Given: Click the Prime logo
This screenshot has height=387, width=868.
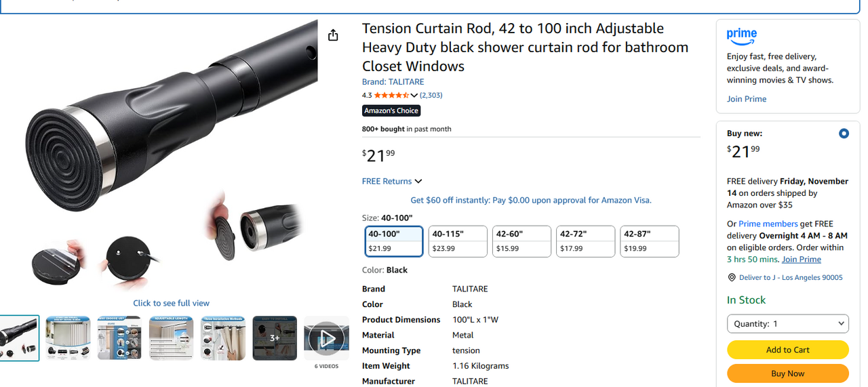Looking at the screenshot, I should point(741,35).
